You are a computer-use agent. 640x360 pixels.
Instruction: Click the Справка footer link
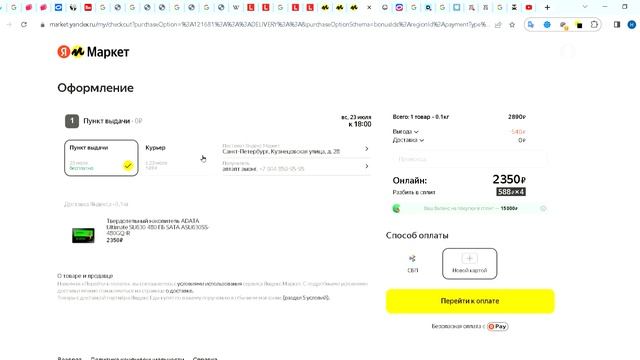pyautogui.click(x=205, y=358)
